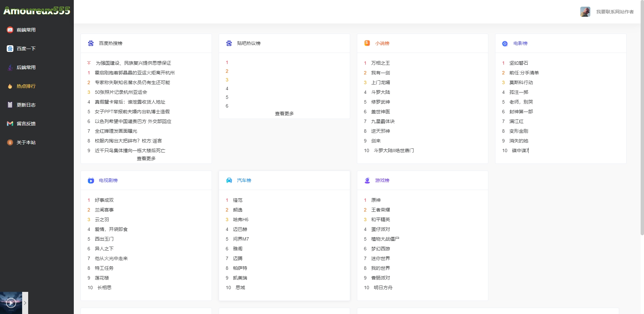Select movie 消失的她

[x=519, y=141]
